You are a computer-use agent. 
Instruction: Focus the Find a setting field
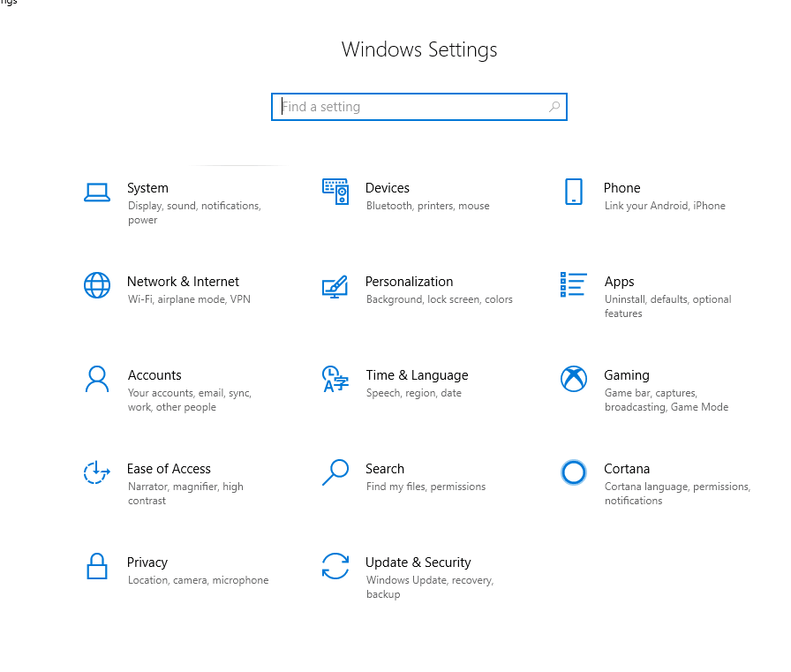pyautogui.click(x=411, y=107)
